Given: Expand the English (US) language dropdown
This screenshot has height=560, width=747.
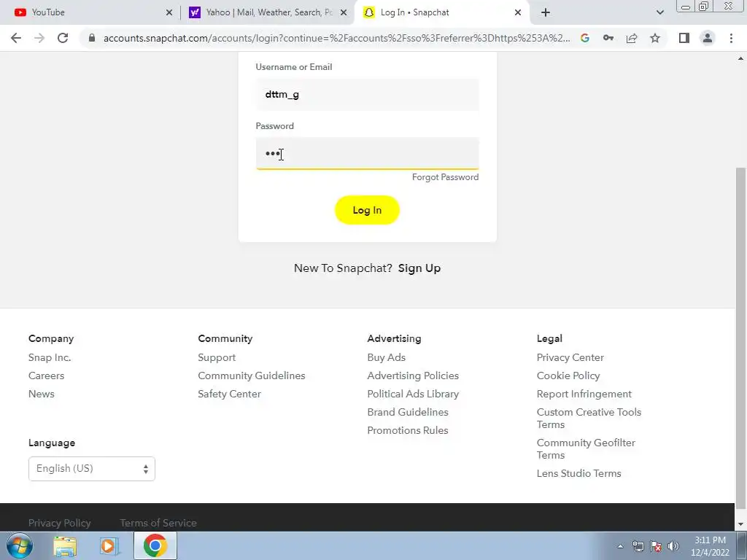Looking at the screenshot, I should click(92, 469).
